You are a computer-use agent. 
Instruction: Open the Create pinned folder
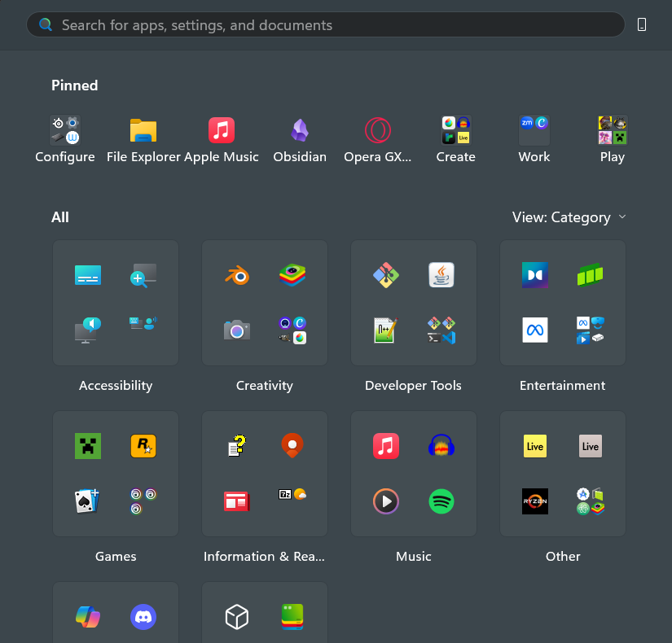point(455,130)
